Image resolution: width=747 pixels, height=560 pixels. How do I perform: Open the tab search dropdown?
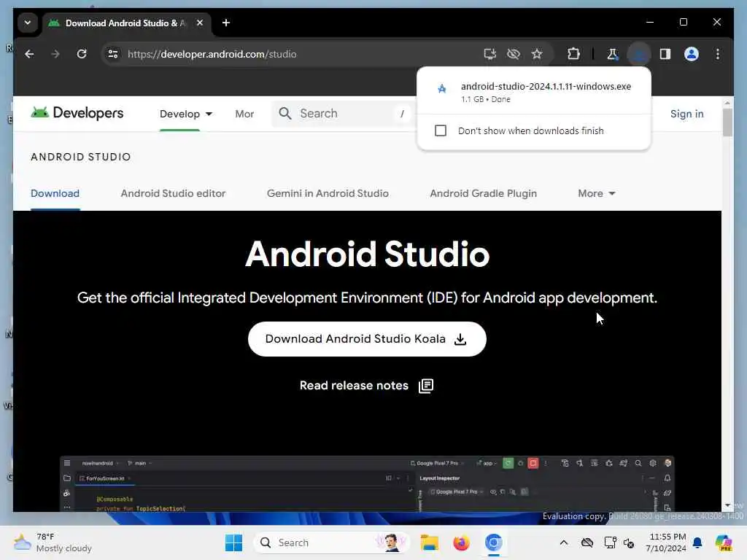(x=28, y=23)
